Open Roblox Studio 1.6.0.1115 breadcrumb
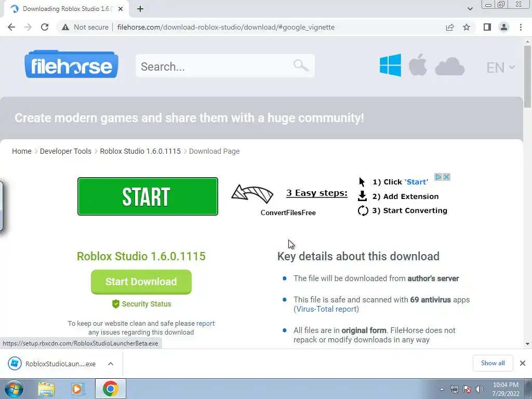This screenshot has width=532, height=399. click(x=140, y=151)
